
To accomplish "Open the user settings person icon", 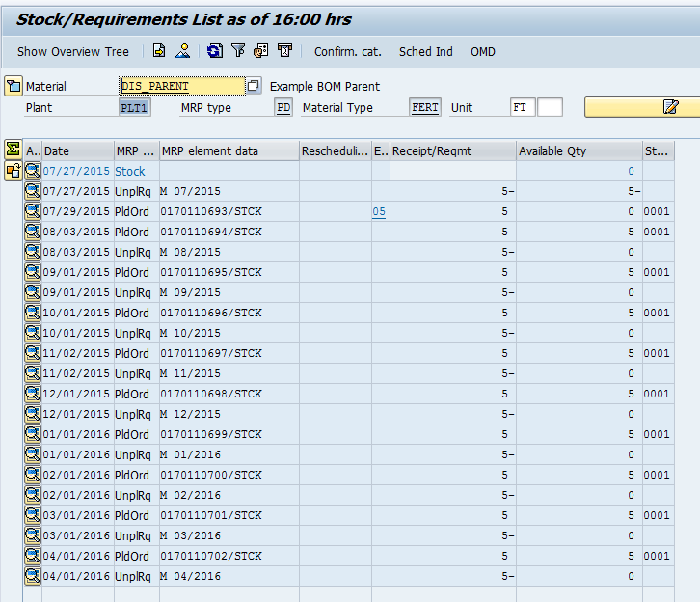I will pyautogui.click(x=182, y=51).
